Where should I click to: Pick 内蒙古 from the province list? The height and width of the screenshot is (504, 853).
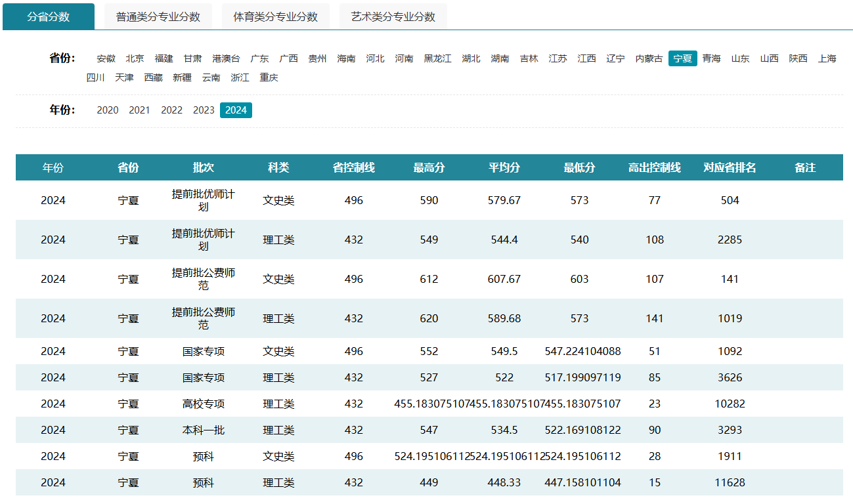[x=649, y=58]
